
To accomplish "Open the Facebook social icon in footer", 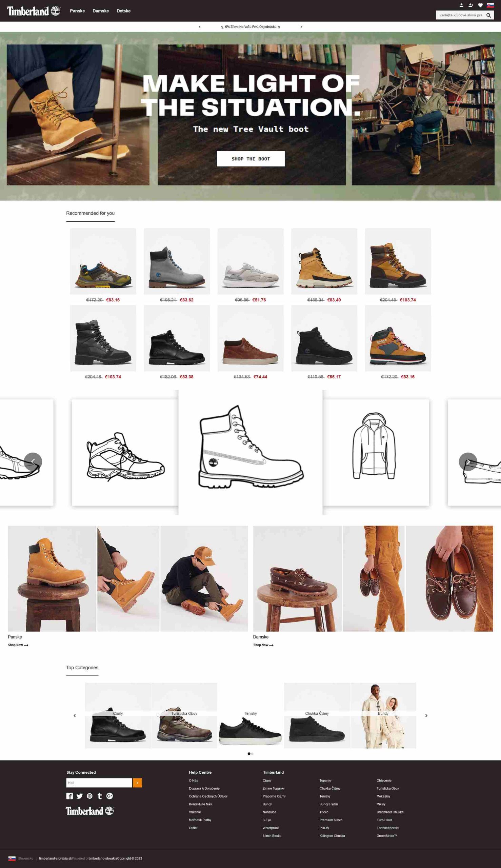I will coord(69,796).
